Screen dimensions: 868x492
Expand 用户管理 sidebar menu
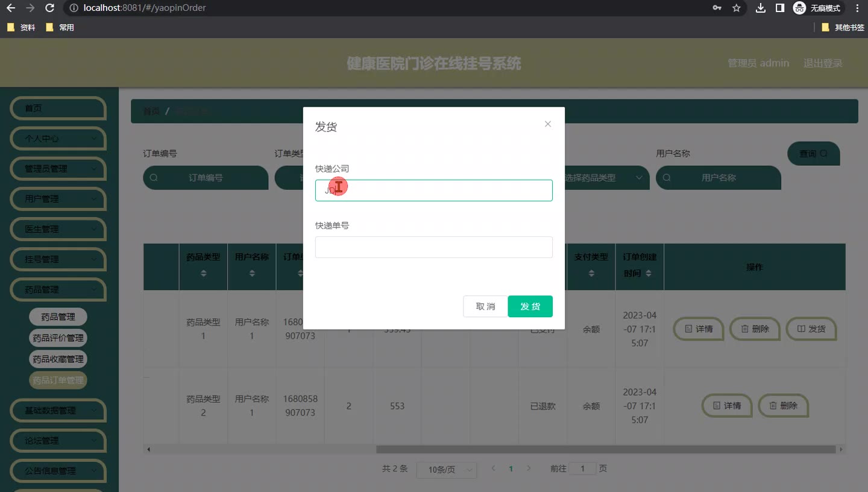tap(58, 199)
